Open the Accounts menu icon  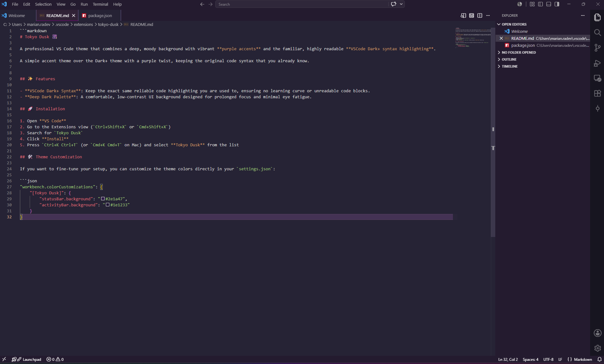(597, 333)
